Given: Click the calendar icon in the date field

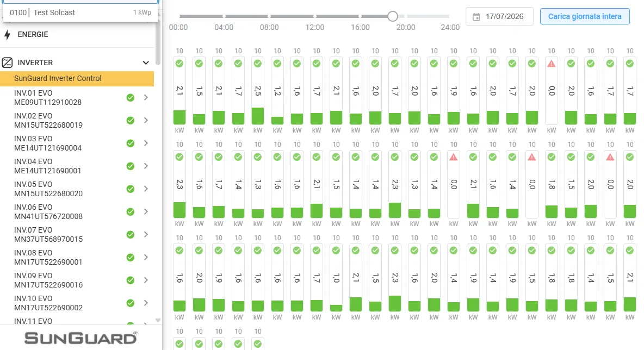Looking at the screenshot, I should point(476,17).
